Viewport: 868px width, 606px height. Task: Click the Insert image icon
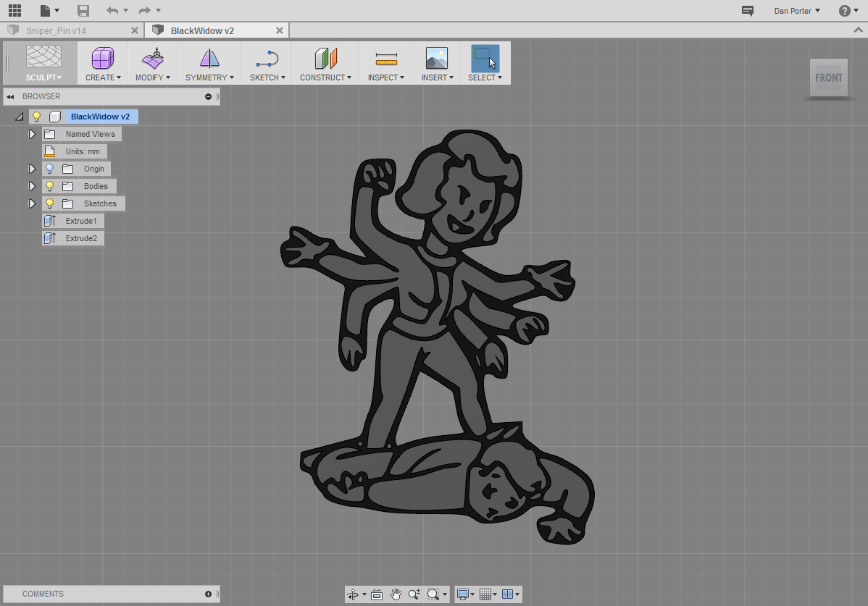click(436, 58)
